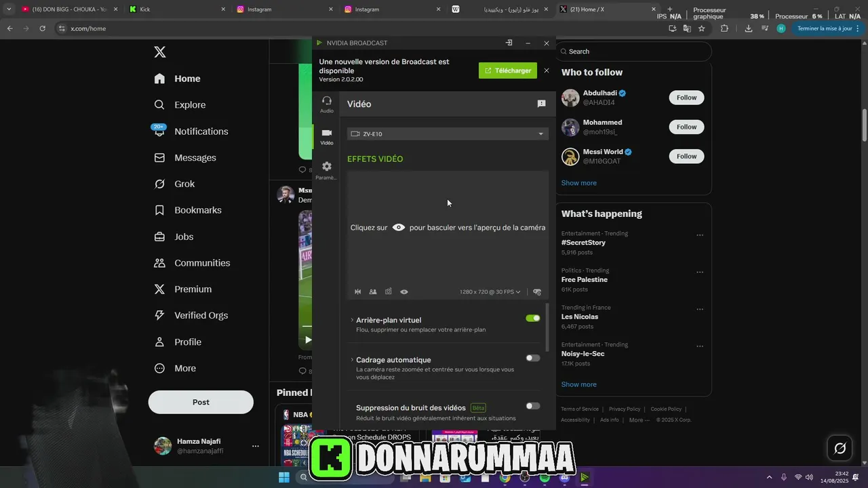Screen dimensions: 868x488
Task: Open the 1280 x 720 @ 30 FPS resolution dropdown
Action: pyautogui.click(x=490, y=291)
